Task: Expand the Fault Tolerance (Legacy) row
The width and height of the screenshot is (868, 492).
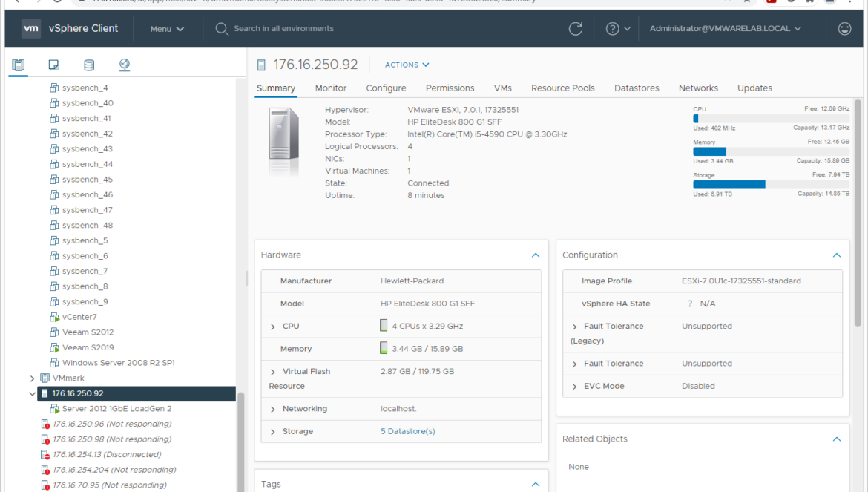Action: (574, 327)
